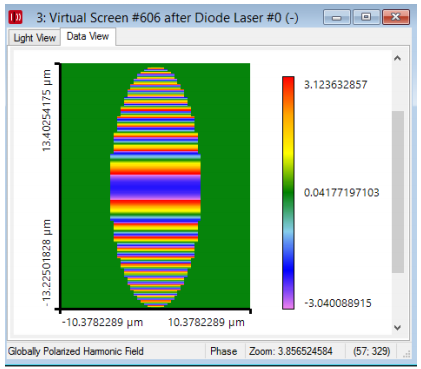This screenshot has width=421, height=369.
Task: Select the Data View tab
Action: click(x=88, y=36)
